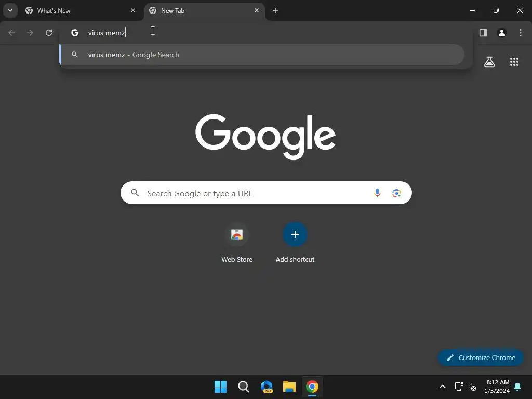
Task: Close the New Tab tab
Action: click(257, 10)
